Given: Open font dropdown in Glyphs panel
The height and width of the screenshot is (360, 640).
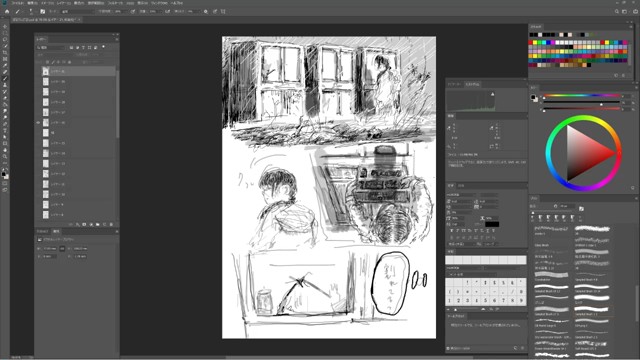Looking at the screenshot, I should pos(464,268).
